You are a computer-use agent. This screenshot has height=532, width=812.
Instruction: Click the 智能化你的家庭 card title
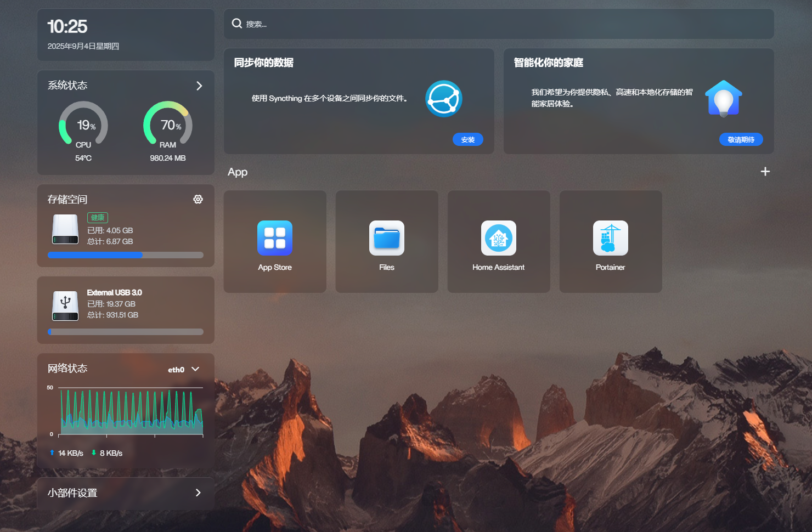click(x=549, y=63)
